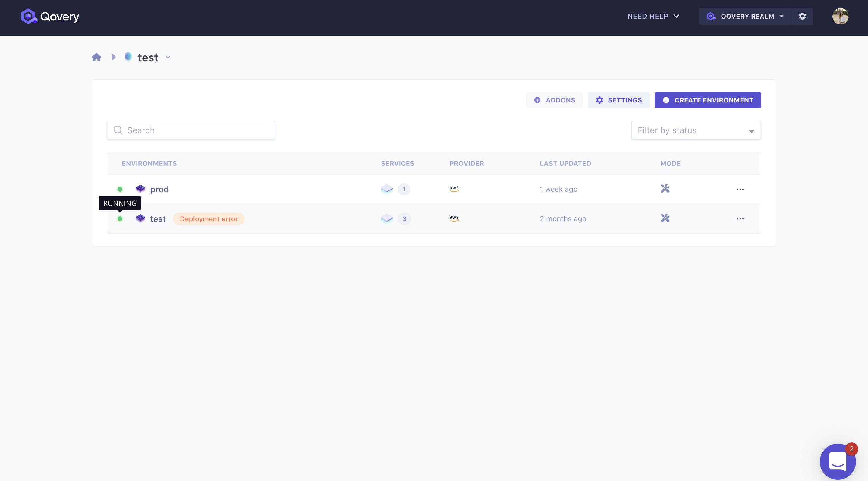Open the Intercom chat bubble

click(837, 461)
